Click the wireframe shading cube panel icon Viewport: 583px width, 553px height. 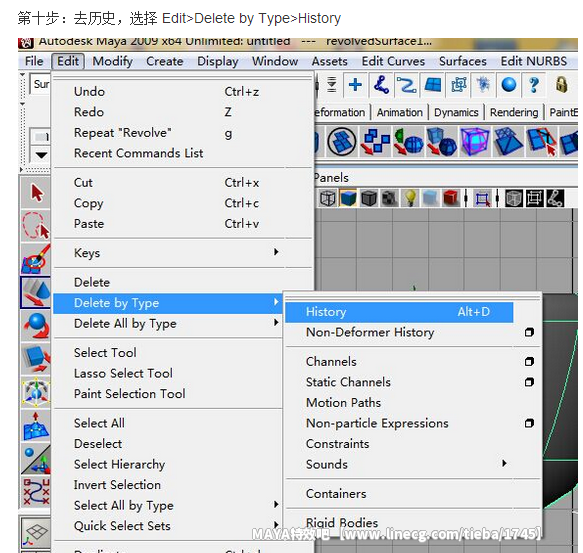coord(328,198)
